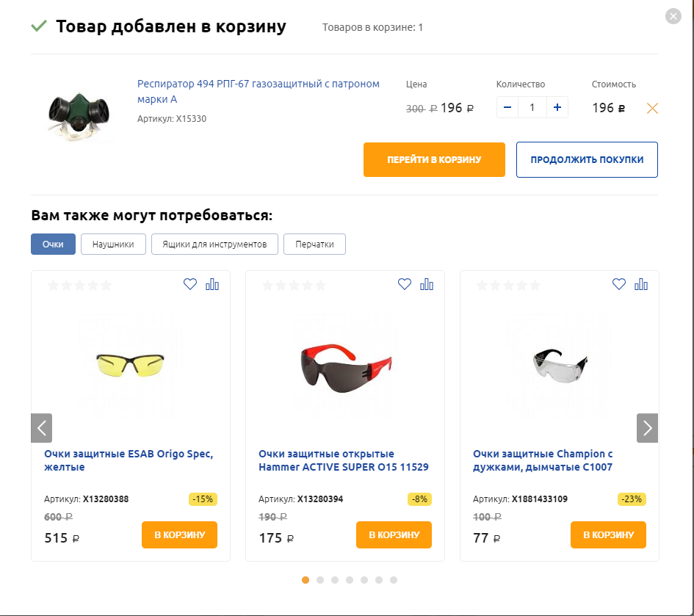
Task: Add Hammer ACTIVE glasses to comparison
Action: point(427,284)
